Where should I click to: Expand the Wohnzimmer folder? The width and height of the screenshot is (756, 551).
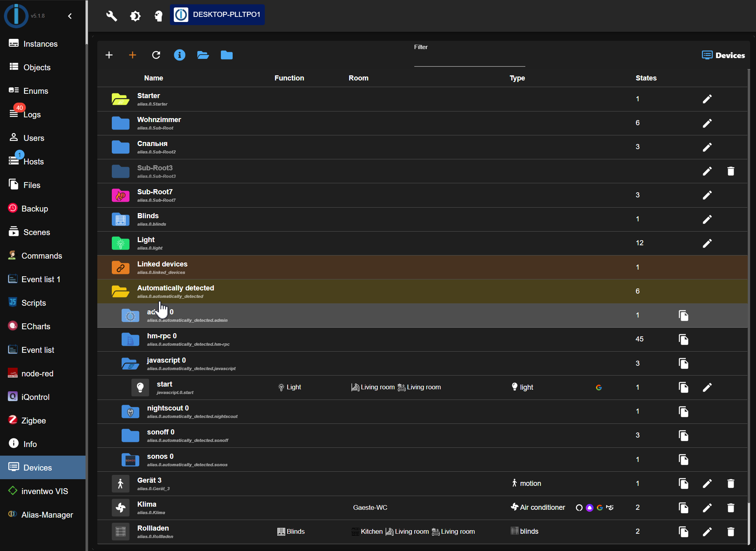120,123
